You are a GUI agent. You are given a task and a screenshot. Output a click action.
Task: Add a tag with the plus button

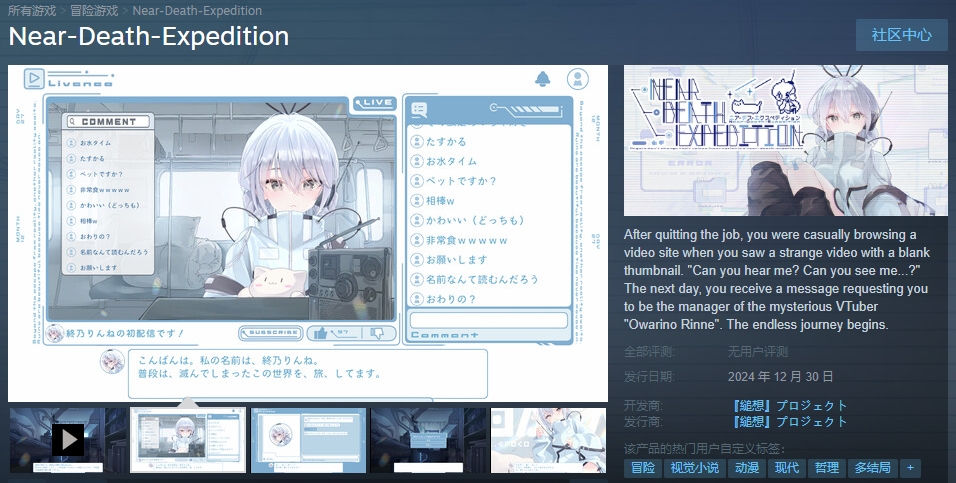(x=910, y=468)
